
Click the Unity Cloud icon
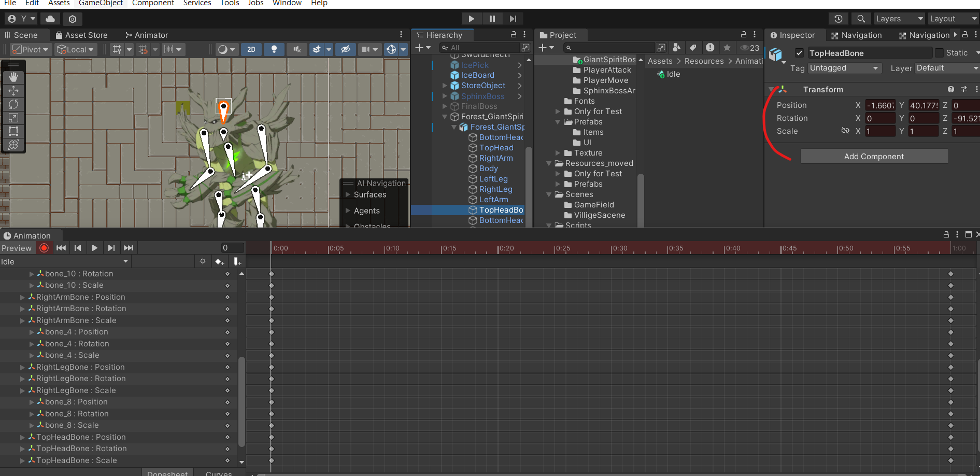(50, 19)
